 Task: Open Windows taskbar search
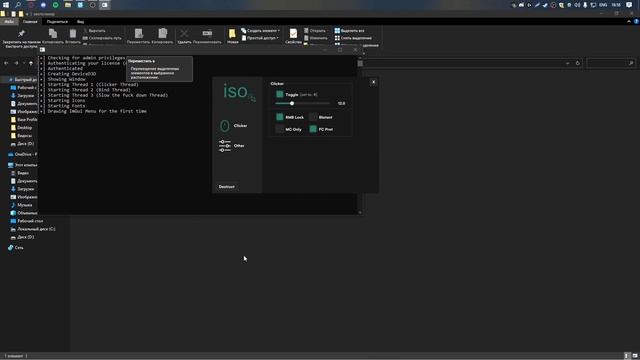(x=18, y=5)
